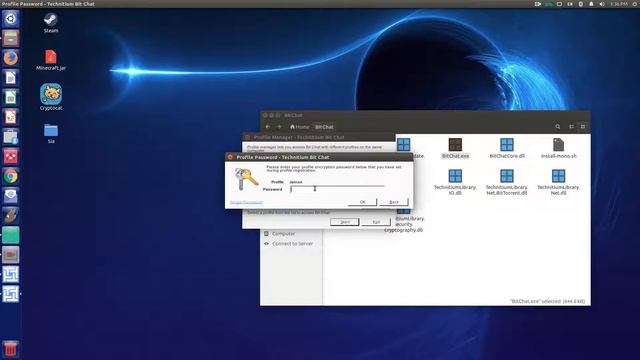Screen dimensions: 640x360
Task: Launch Google Chrome from the dock
Action: tap(11, 176)
